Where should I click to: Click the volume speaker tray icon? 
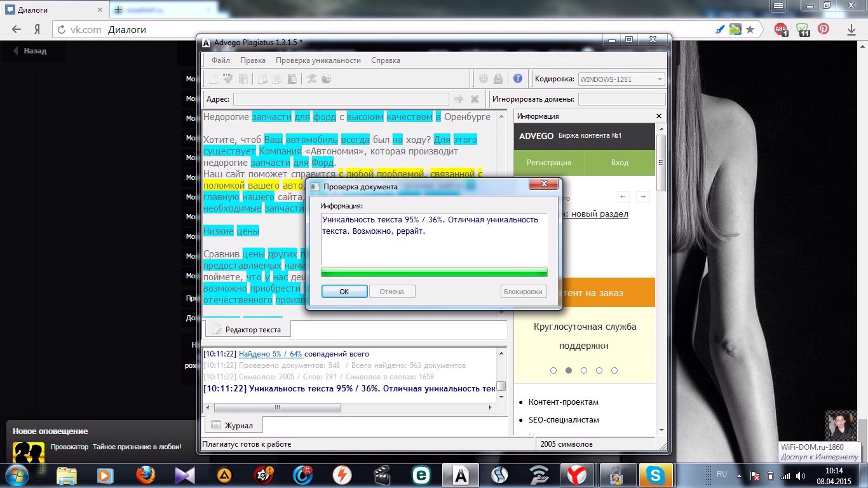pyautogui.click(x=801, y=475)
